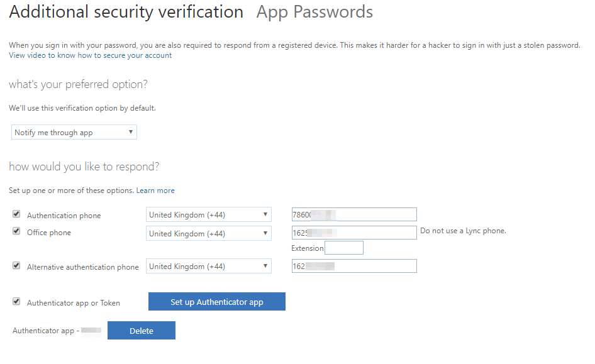Select the Additional security verification tab

126,12
